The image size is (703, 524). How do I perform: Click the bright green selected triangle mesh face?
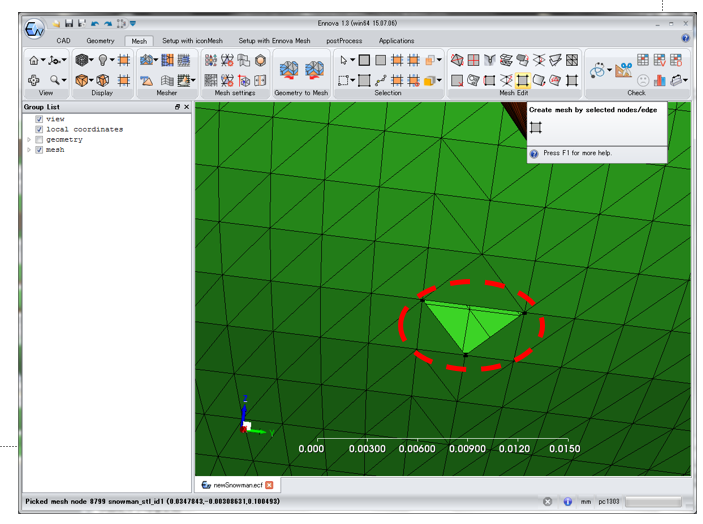click(465, 325)
